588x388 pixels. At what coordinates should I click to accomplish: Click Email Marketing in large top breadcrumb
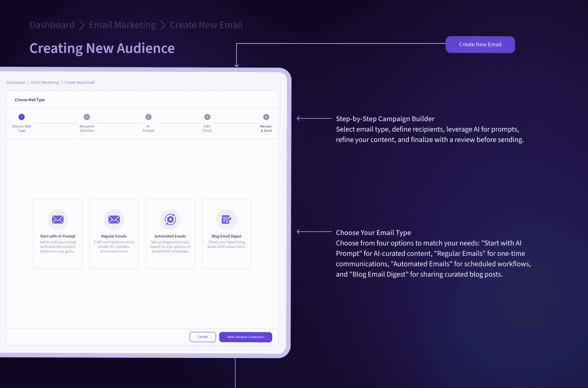click(122, 25)
